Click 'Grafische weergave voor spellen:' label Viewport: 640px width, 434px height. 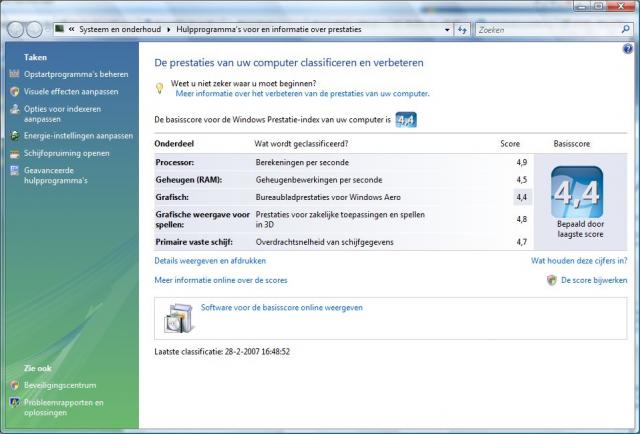coord(202,220)
